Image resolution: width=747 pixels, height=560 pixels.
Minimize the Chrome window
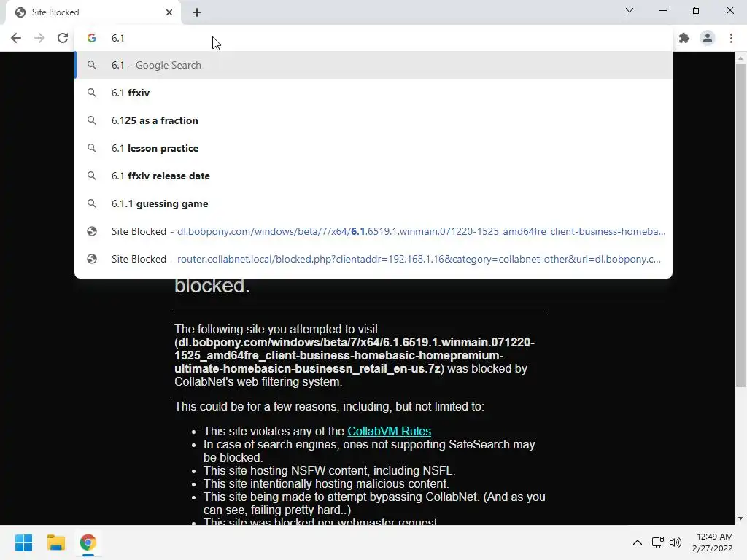pyautogui.click(x=663, y=10)
